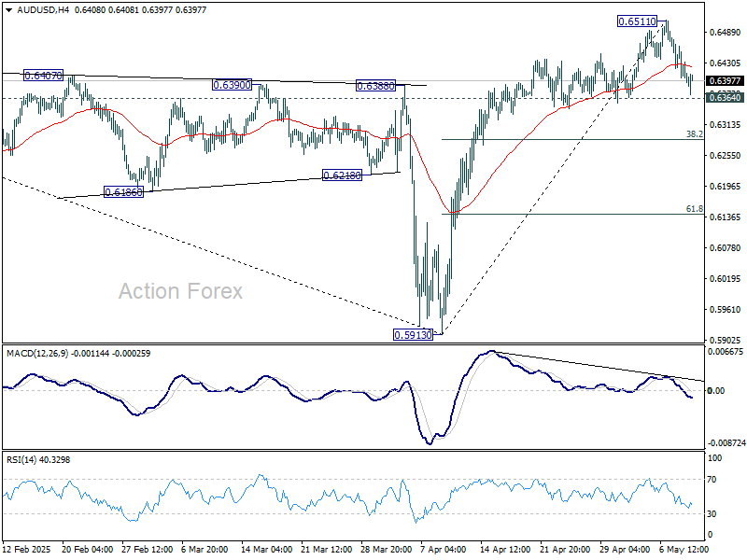The image size is (747, 560).
Task: Select the 6 May 12:00 time label
Action: tap(683, 549)
